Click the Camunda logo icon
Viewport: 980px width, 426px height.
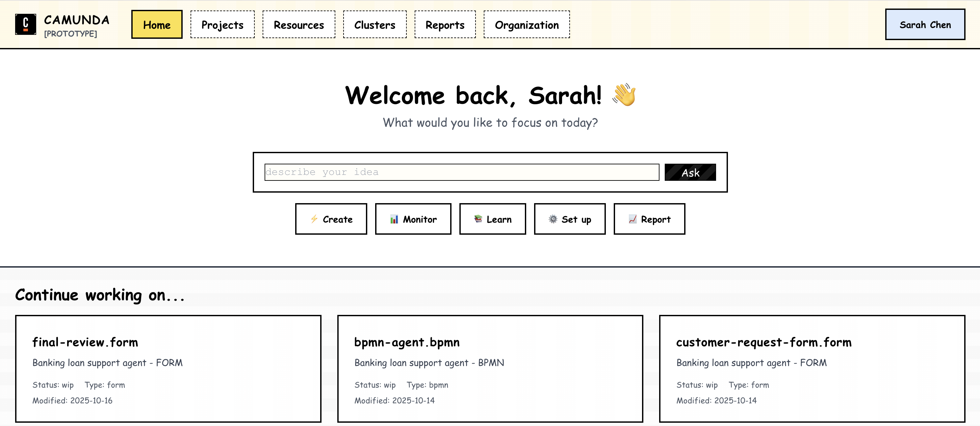[25, 24]
